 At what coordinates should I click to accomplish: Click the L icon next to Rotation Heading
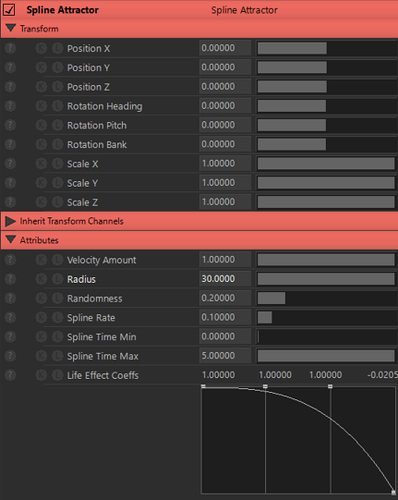point(57,106)
